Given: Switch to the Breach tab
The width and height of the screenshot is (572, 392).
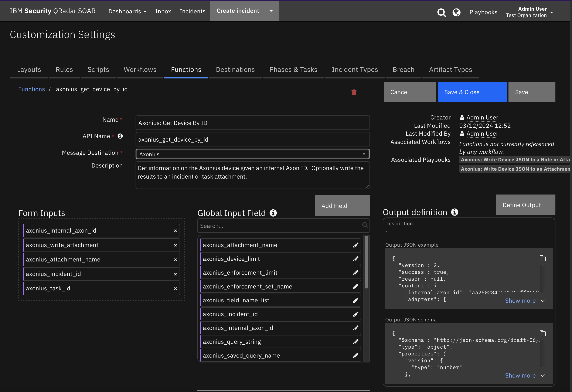Looking at the screenshot, I should 404,70.
